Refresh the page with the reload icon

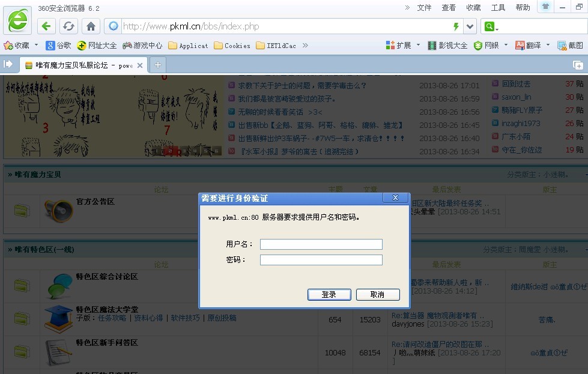click(68, 26)
